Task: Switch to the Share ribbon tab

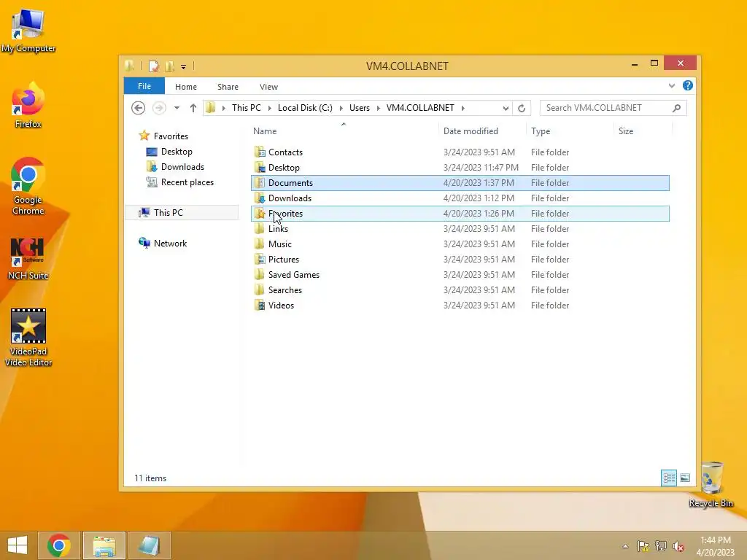Action: 228,87
